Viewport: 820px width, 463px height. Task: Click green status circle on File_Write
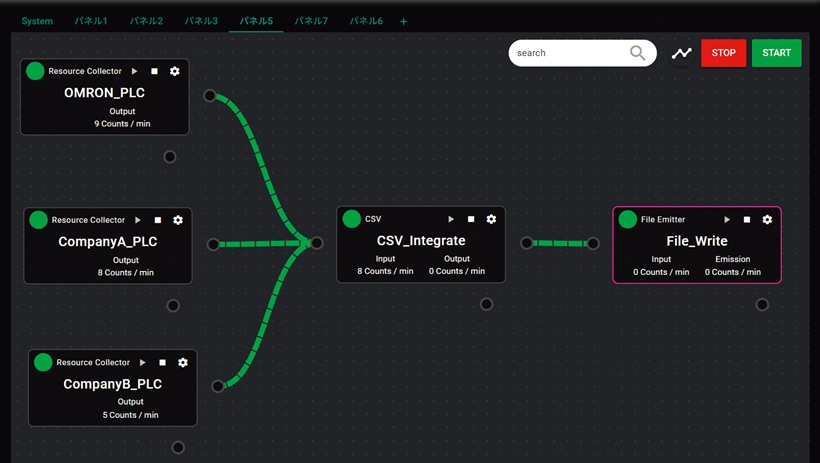click(x=628, y=219)
